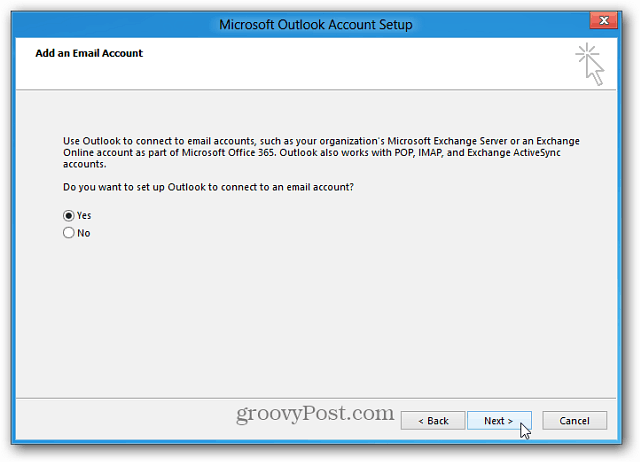This screenshot has height=462, width=640.
Task: Click the paragraph mentioning Microsoft Exchange Server
Action: tap(321, 152)
